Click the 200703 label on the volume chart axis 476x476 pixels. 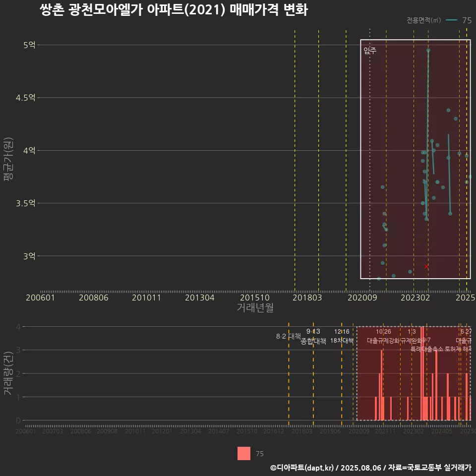53,431
